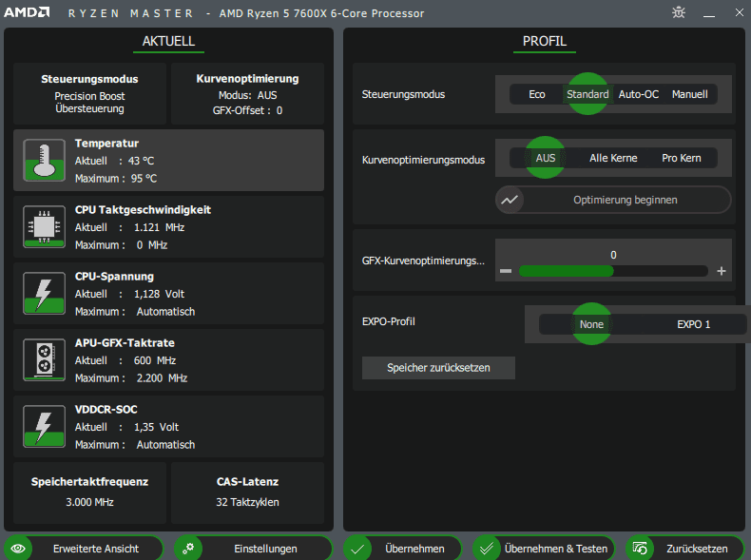Click the Speichertaktfrequenz 3.000 MHz tile
Viewport: 751px width, 560px height.
pyautogui.click(x=89, y=492)
